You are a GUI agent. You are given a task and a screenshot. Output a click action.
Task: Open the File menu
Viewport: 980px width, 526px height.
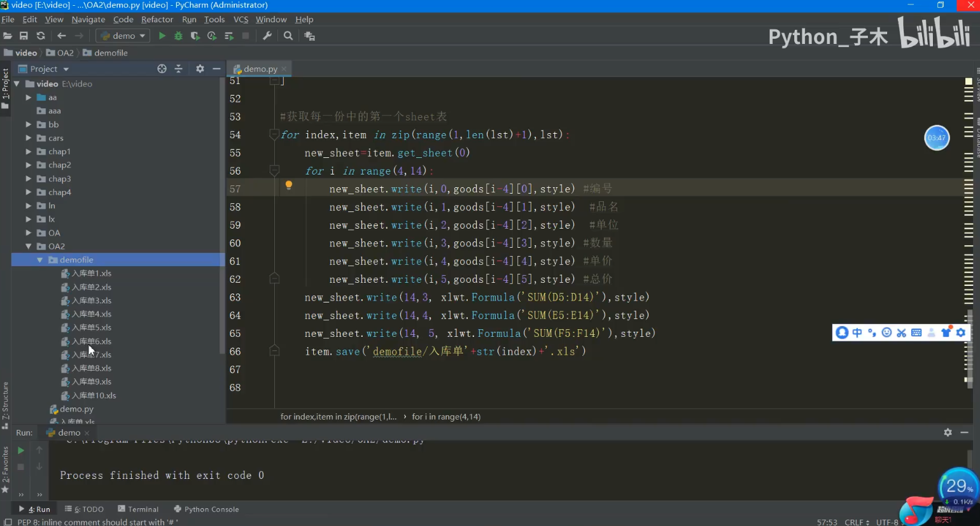(8, 19)
